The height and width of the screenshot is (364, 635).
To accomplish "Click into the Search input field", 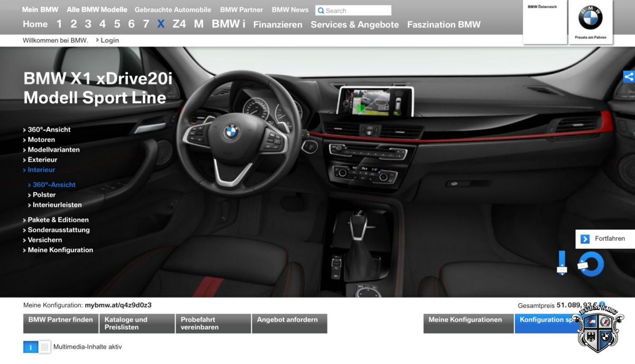I will point(353,11).
